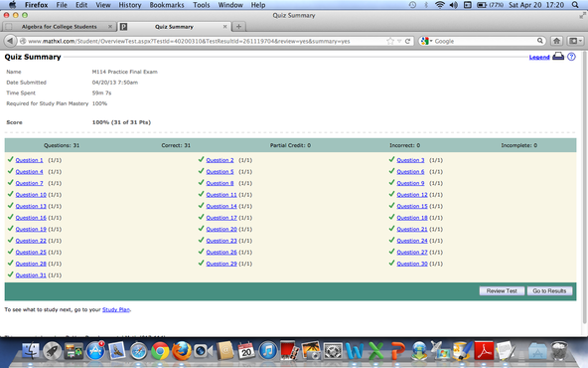Select the Quiz Summary tab
Image resolution: width=588 pixels, height=368 pixels.
(174, 27)
